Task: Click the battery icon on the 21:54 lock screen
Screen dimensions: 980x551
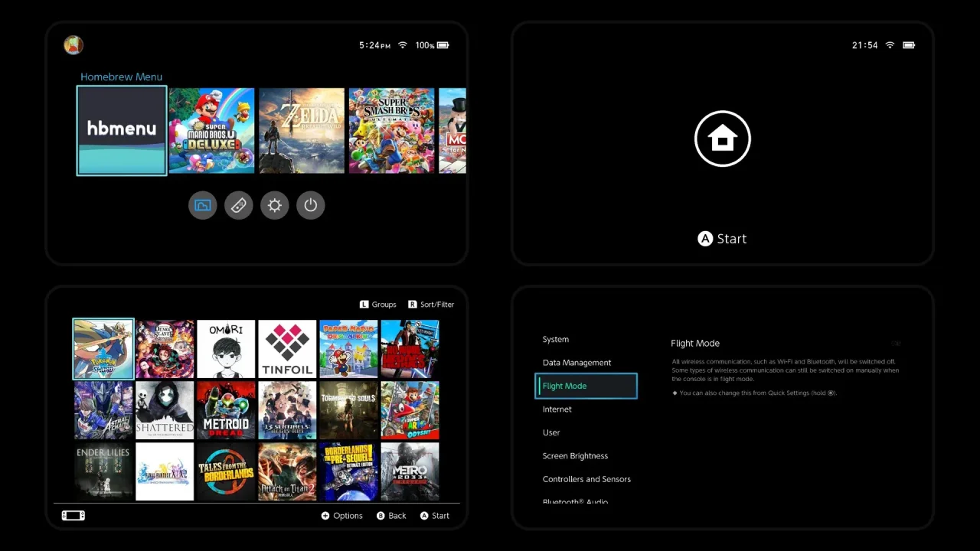Action: pos(909,45)
